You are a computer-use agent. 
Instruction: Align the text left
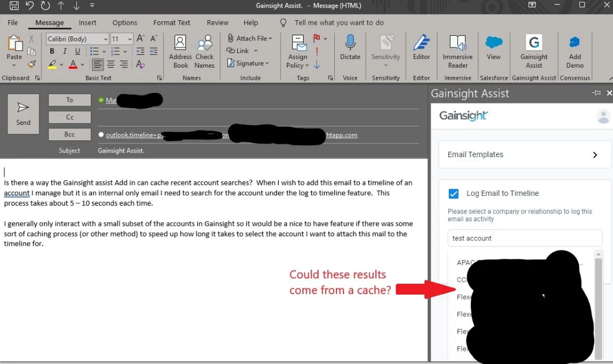pos(98,65)
